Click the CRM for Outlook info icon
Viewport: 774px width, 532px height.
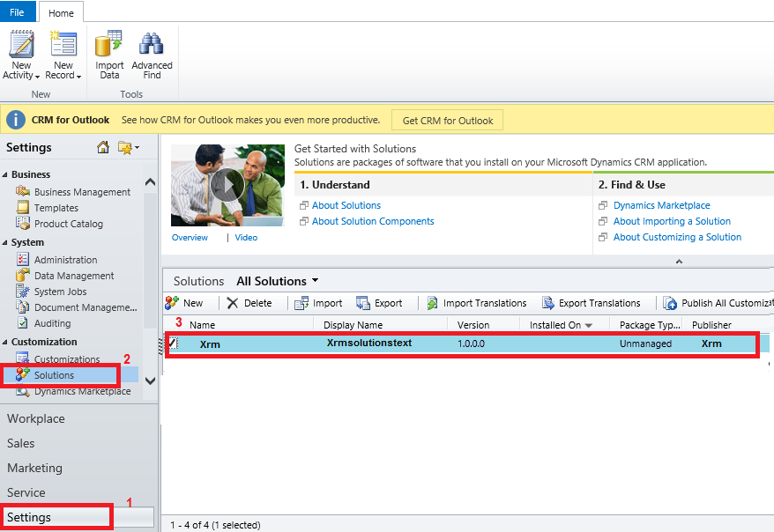coord(16,120)
